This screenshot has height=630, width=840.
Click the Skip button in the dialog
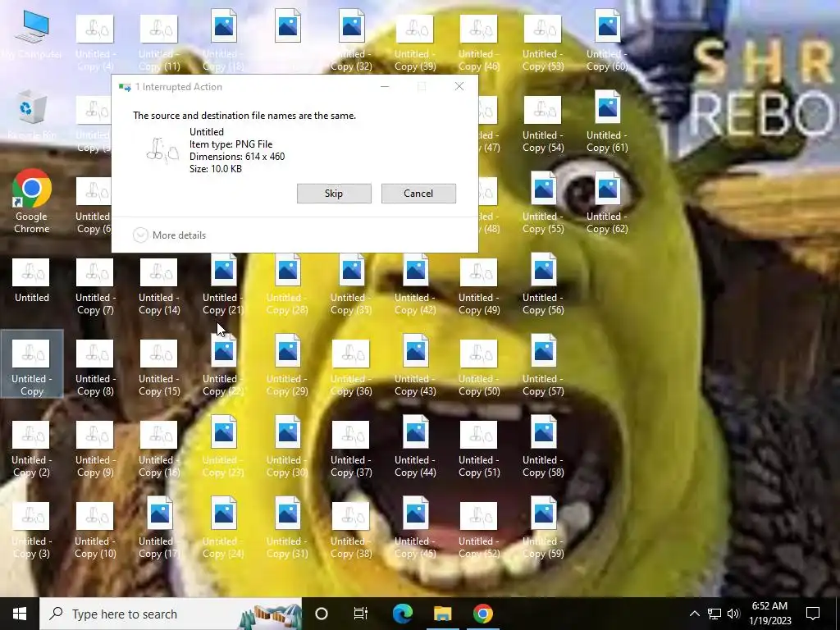coord(334,194)
